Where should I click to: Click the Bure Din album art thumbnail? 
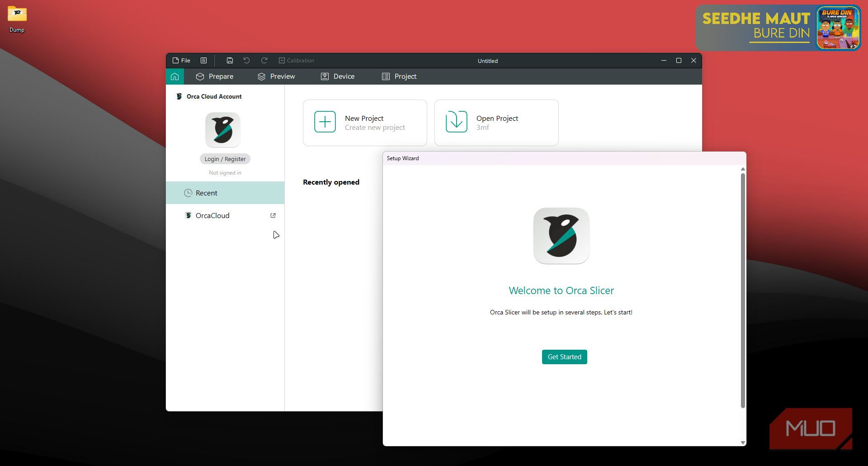coord(838,28)
